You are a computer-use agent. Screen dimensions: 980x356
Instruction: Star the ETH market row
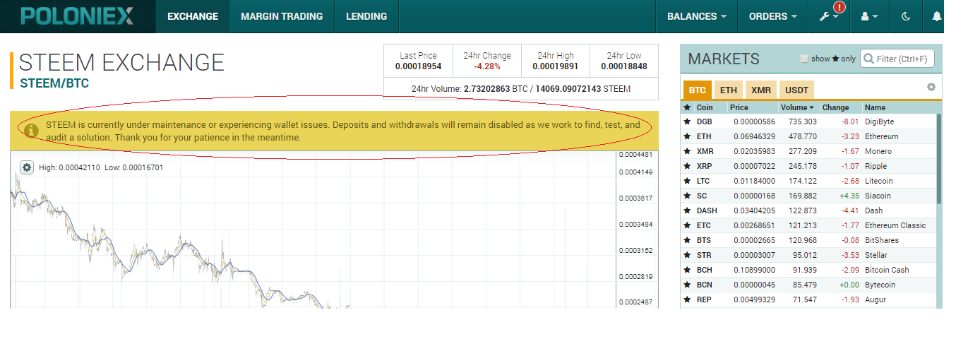coord(687,136)
